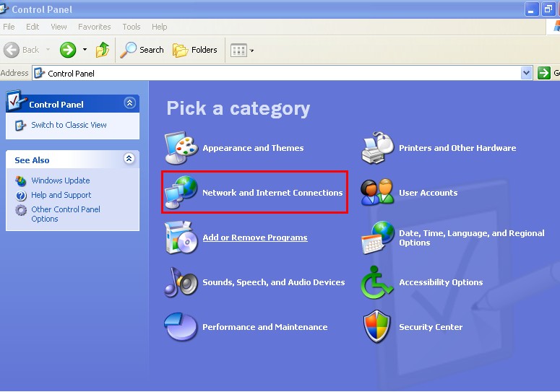Click the Appearance and Themes text link
The width and height of the screenshot is (560, 392).
coord(253,148)
